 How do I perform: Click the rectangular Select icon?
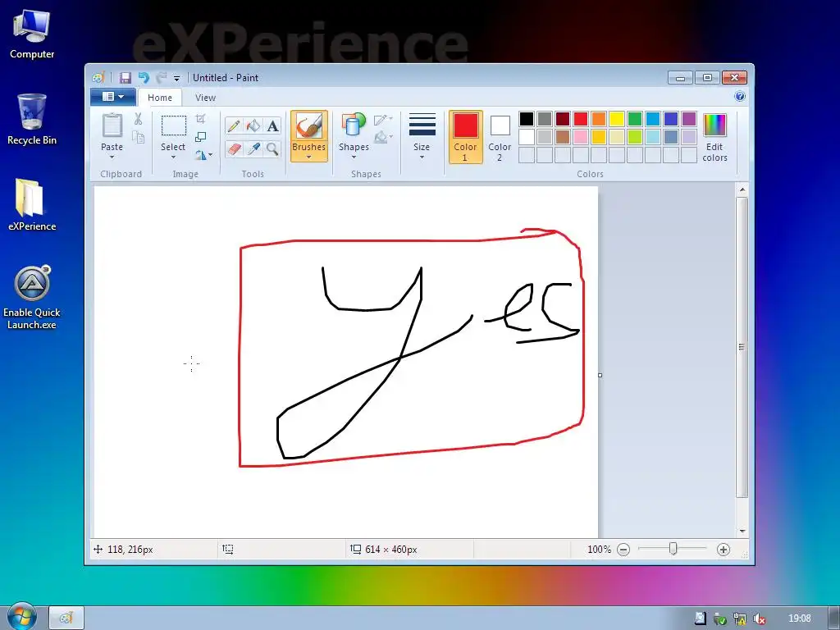click(174, 126)
